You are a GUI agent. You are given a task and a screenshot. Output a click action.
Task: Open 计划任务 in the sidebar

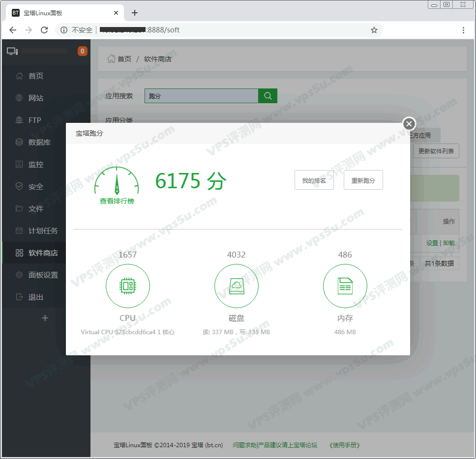pyautogui.click(x=43, y=231)
